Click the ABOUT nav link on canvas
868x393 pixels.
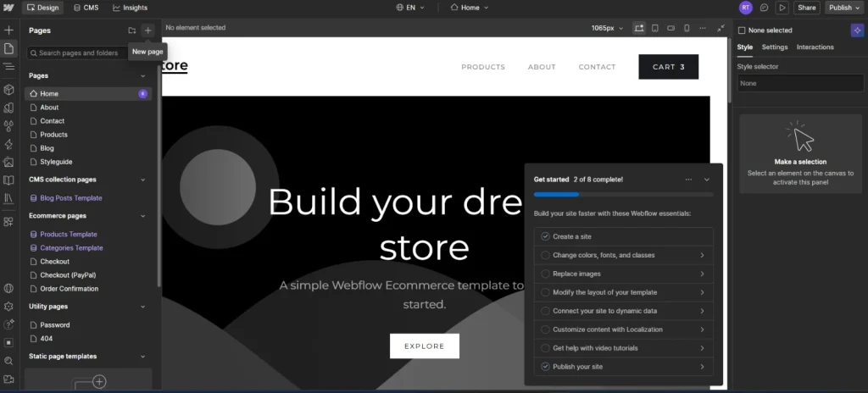[542, 67]
